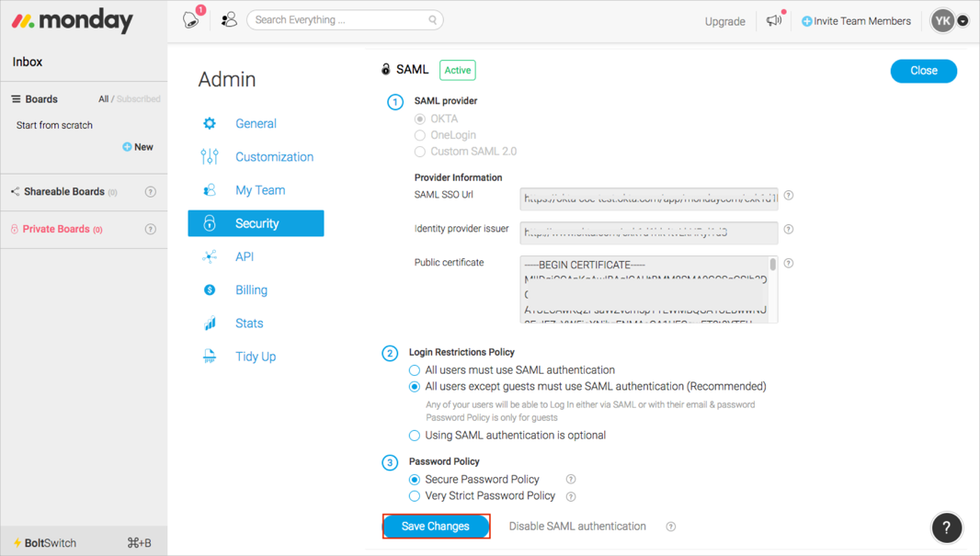The image size is (980, 556).
Task: Click the search magnifier icon
Action: pos(432,20)
